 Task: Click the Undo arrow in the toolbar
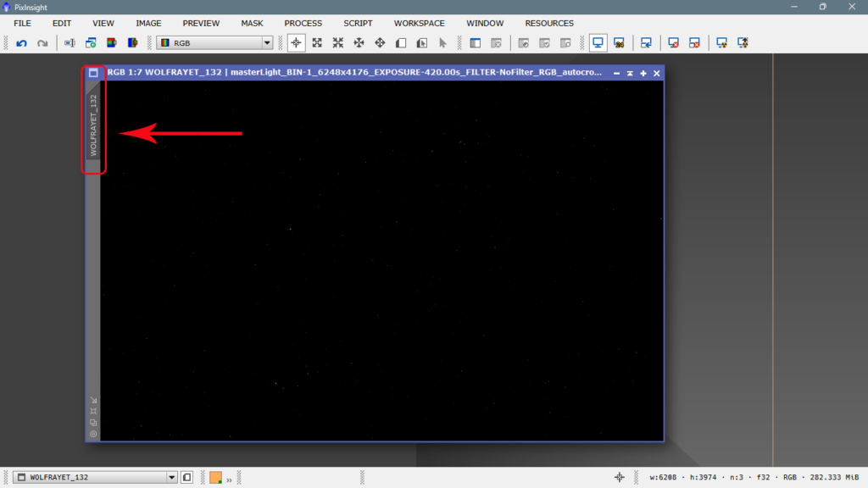click(x=21, y=43)
